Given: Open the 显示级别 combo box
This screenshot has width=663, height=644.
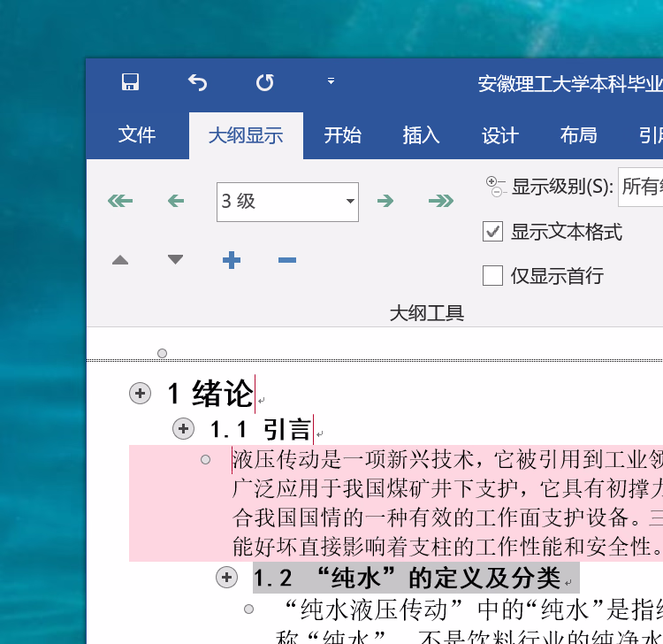Looking at the screenshot, I should pyautogui.click(x=640, y=187).
